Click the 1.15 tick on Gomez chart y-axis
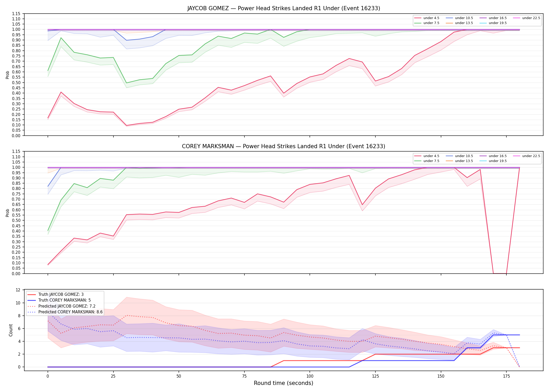 coord(16,14)
